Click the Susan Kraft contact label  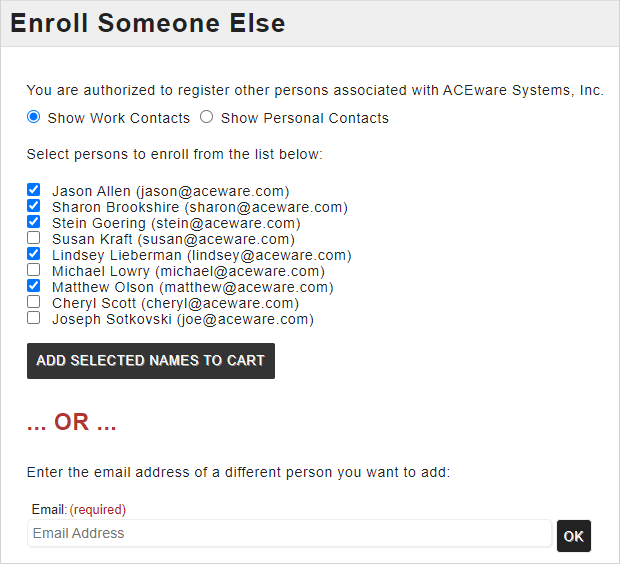coord(173,239)
